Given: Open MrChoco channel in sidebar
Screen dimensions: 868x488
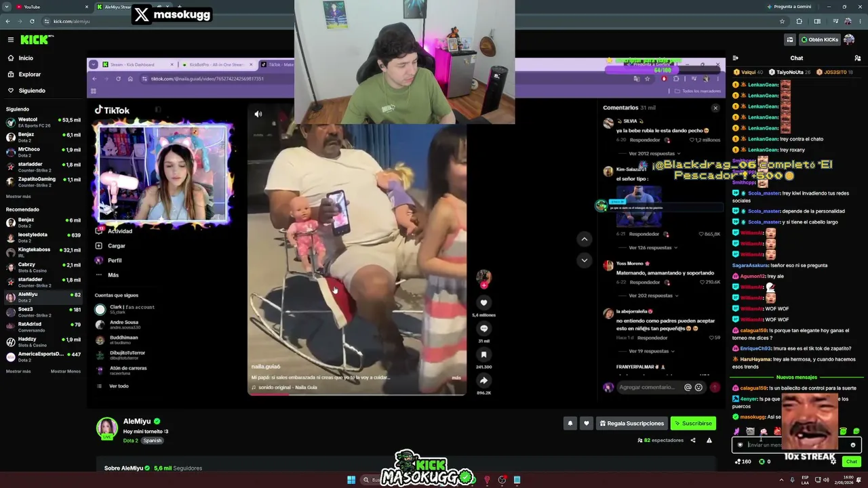Looking at the screenshot, I should pyautogui.click(x=43, y=152).
